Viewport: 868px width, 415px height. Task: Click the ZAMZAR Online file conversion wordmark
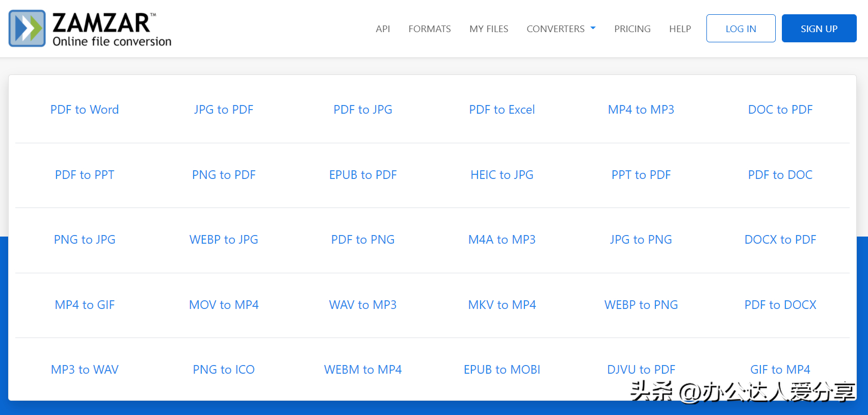tap(112, 30)
